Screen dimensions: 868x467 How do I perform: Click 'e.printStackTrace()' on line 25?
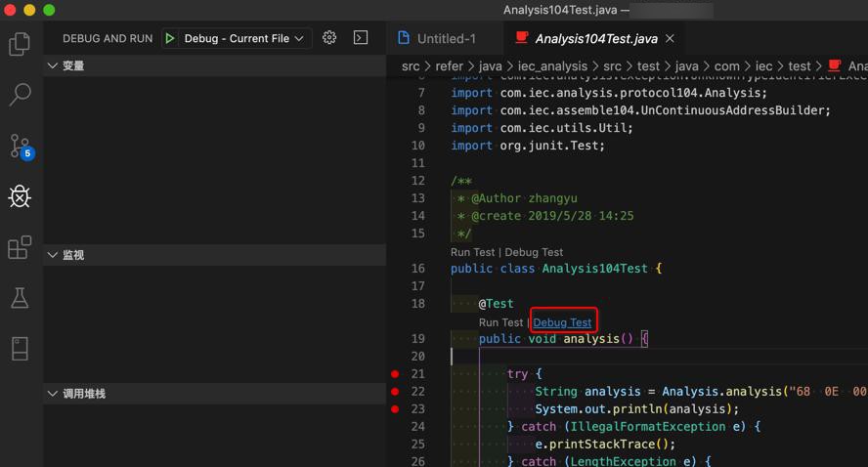[604, 445]
